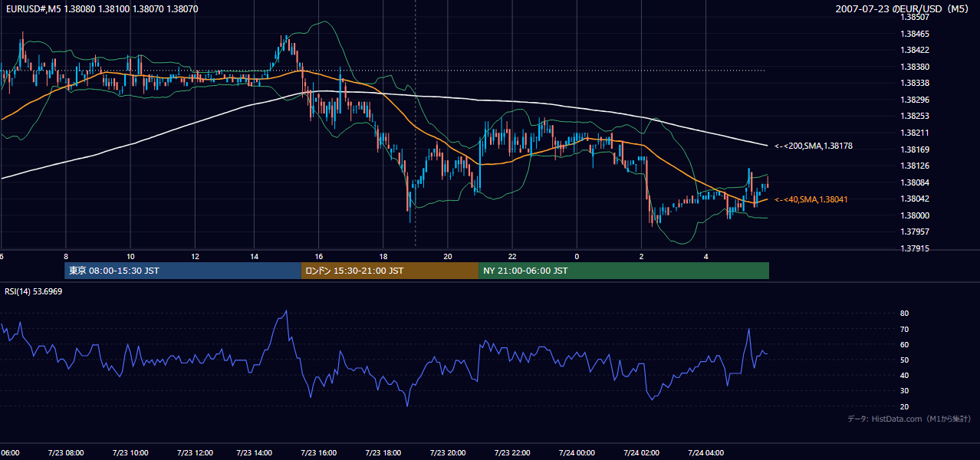Select the NY 21:00-06:00 JST session bar
This screenshot has height=460, width=980.
tap(623, 271)
